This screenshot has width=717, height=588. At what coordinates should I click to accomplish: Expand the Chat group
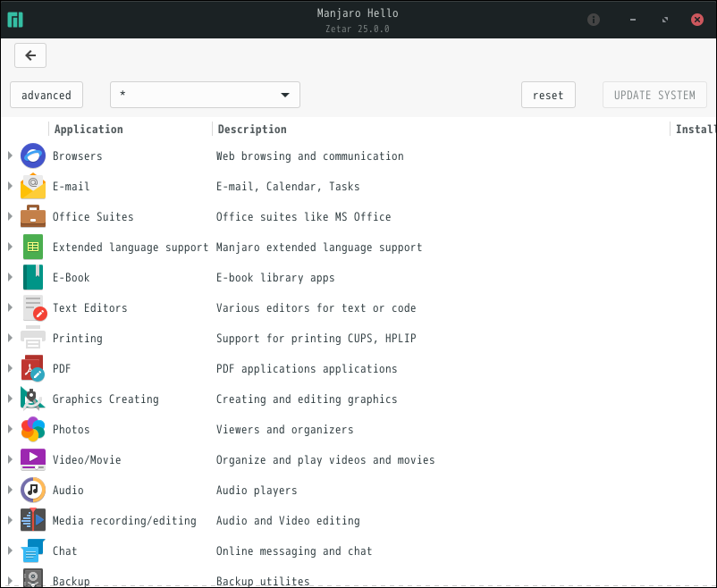click(x=10, y=551)
